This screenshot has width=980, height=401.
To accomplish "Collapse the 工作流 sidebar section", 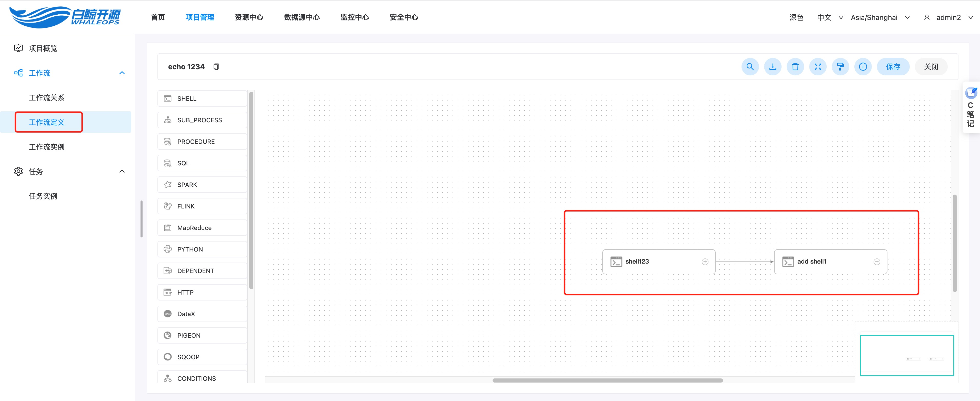I will click(122, 73).
